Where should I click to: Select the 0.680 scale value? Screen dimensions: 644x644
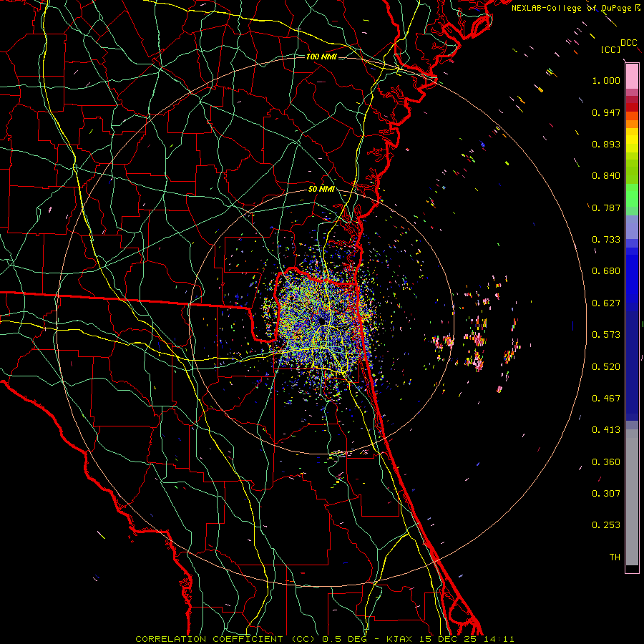(x=606, y=271)
